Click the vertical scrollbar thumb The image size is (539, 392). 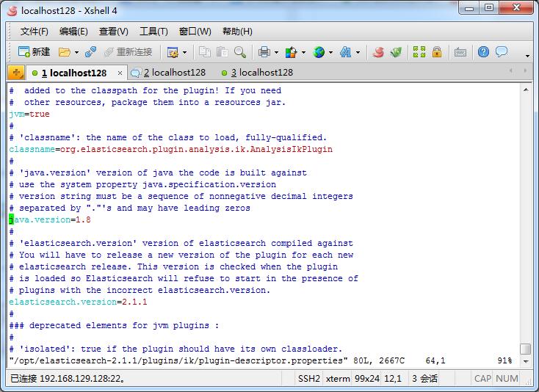tap(526, 349)
